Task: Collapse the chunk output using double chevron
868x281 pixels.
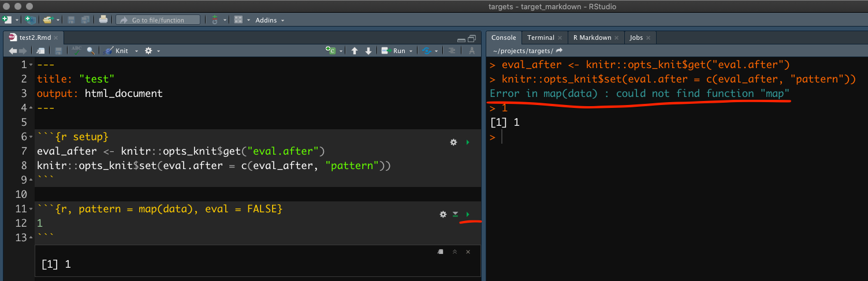Action: coord(455,252)
